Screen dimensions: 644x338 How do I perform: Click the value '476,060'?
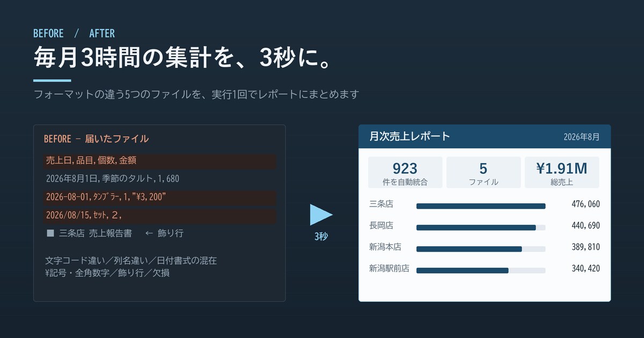(586, 204)
